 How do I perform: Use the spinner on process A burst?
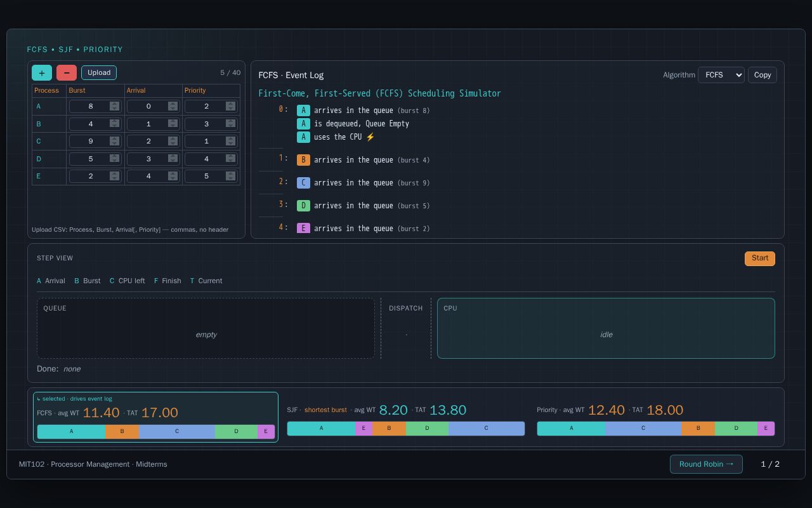pyautogui.click(x=114, y=106)
